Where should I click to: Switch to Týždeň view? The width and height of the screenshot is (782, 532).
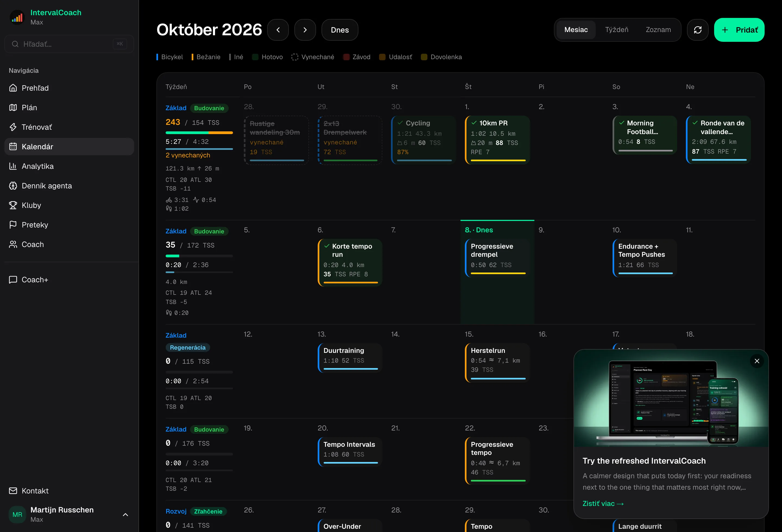[616, 30]
